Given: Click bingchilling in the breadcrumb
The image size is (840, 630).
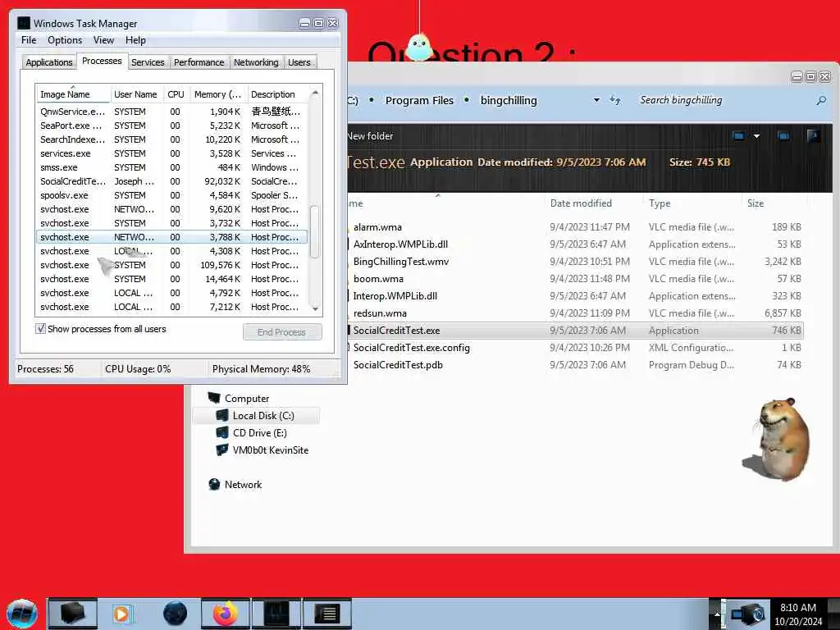Looking at the screenshot, I should coord(509,100).
